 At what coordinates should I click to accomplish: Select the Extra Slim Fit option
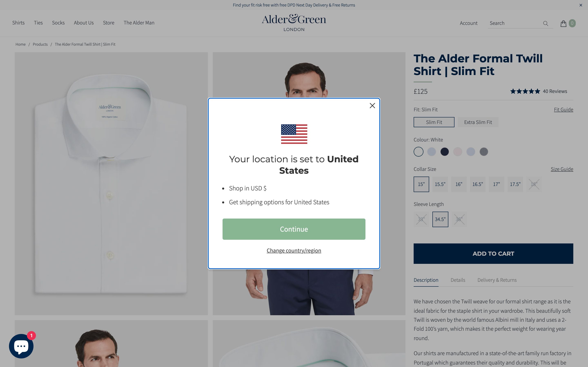pos(478,122)
